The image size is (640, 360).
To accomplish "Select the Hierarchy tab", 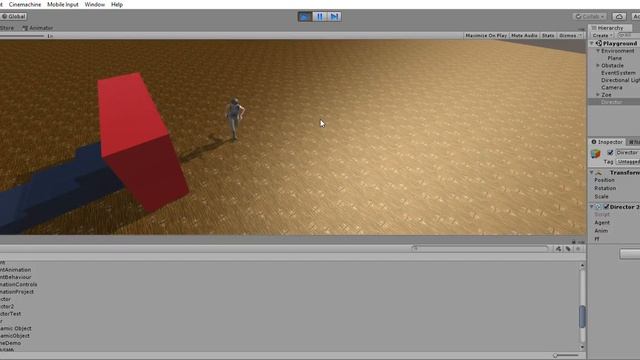I will (x=610, y=28).
